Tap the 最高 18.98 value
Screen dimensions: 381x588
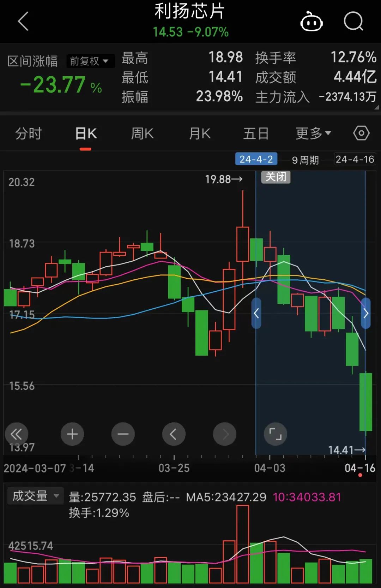click(225, 57)
